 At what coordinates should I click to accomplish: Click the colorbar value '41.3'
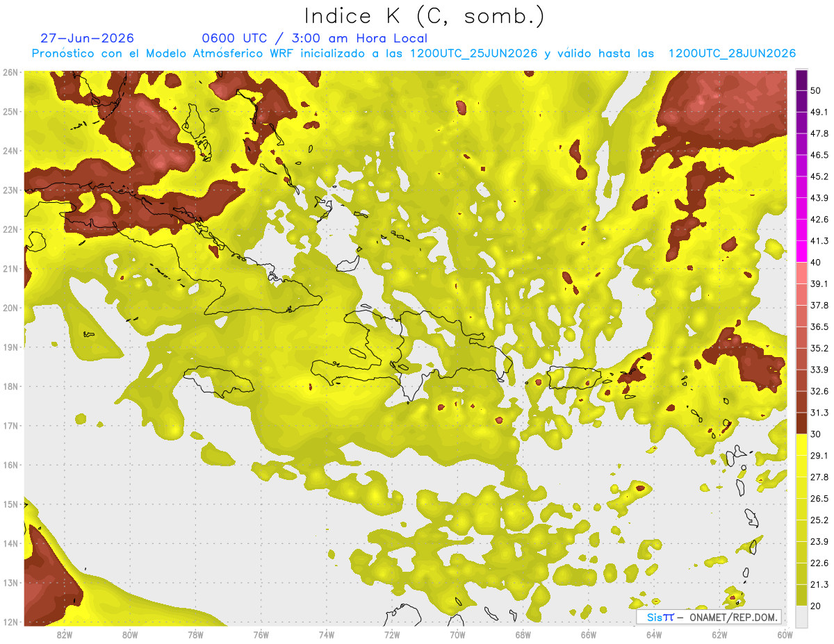point(819,241)
